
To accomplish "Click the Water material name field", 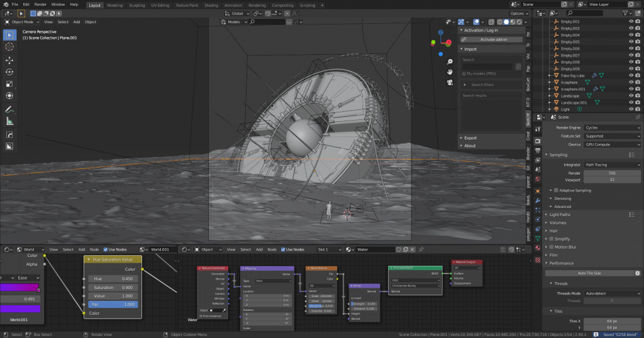I will click(376, 249).
